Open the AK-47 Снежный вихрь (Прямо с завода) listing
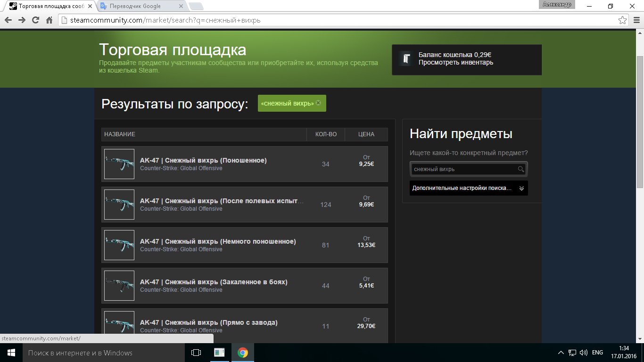Viewport: 644px width, 362px height. 245,326
